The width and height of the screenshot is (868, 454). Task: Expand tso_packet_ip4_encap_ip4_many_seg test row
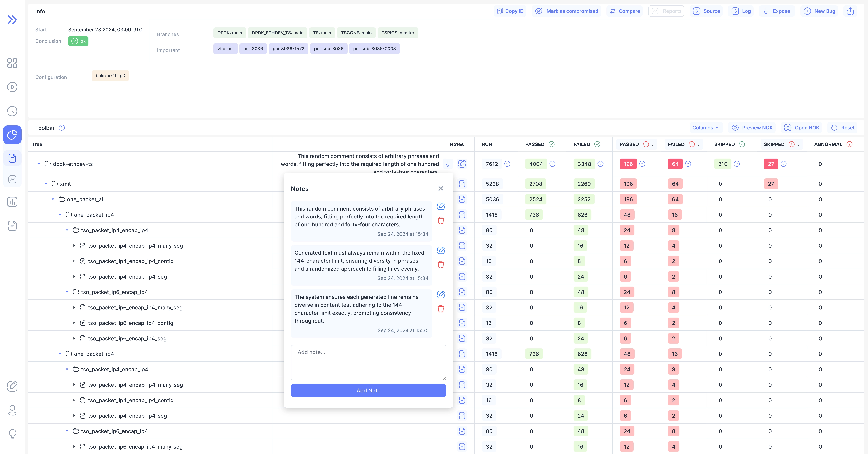click(x=74, y=246)
